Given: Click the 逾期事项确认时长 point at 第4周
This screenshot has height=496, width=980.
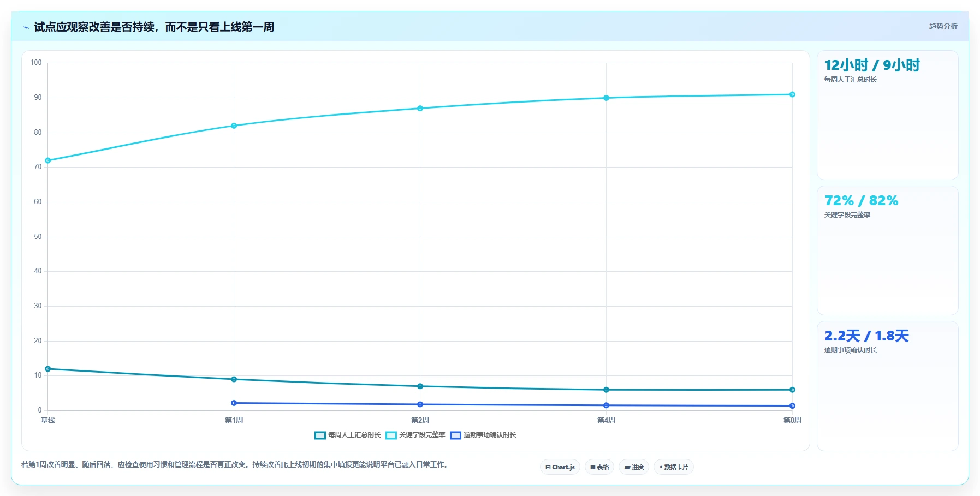Looking at the screenshot, I should (606, 405).
